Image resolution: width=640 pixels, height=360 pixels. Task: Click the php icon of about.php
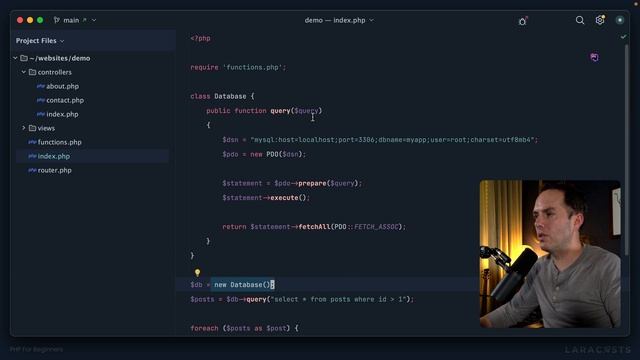coord(40,86)
